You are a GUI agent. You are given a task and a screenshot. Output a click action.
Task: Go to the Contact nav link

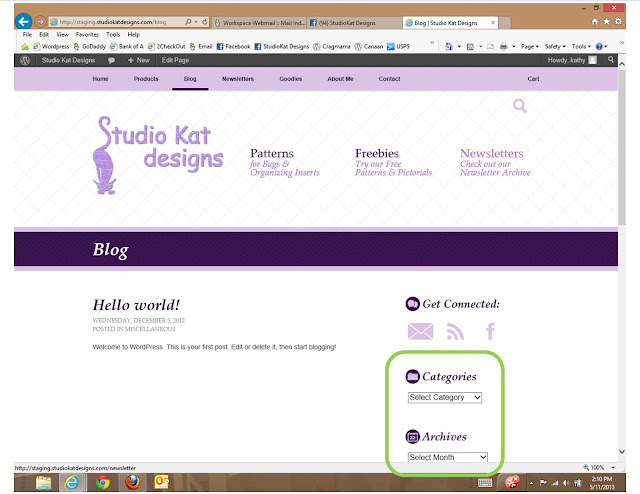[x=389, y=79]
